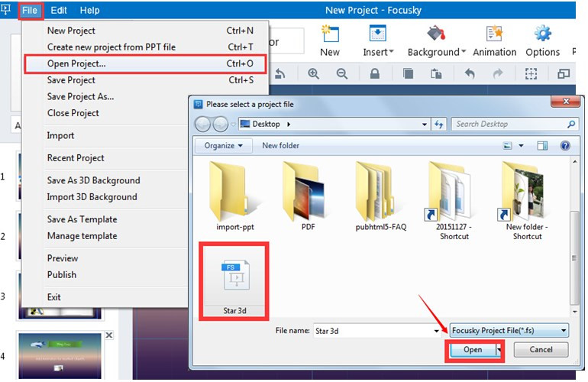Choose Save Project As... entry
The image size is (588, 382).
click(x=81, y=96)
